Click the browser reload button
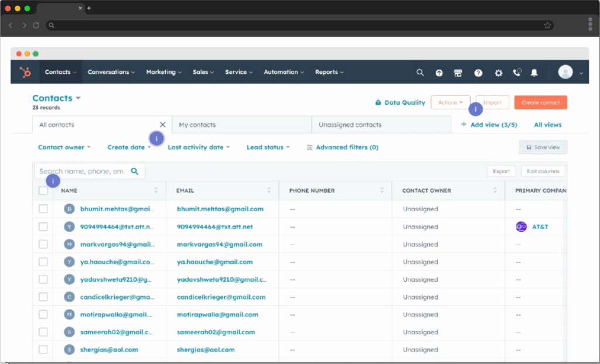The height and width of the screenshot is (364, 600). (x=36, y=25)
